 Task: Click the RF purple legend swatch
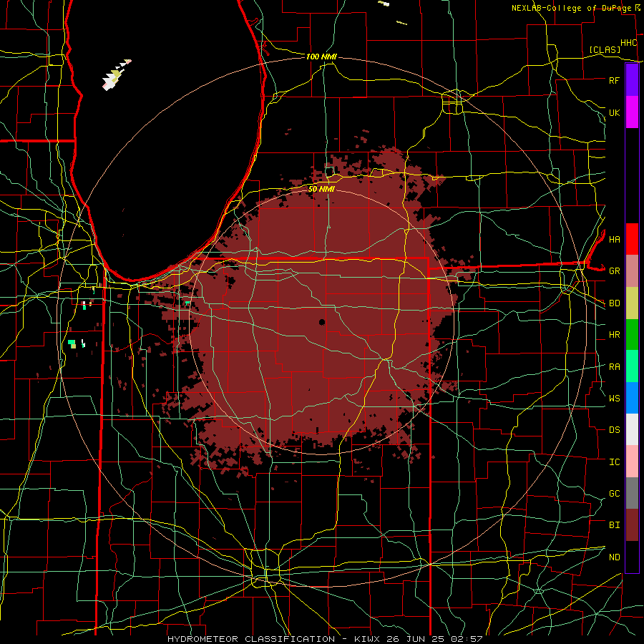632,80
